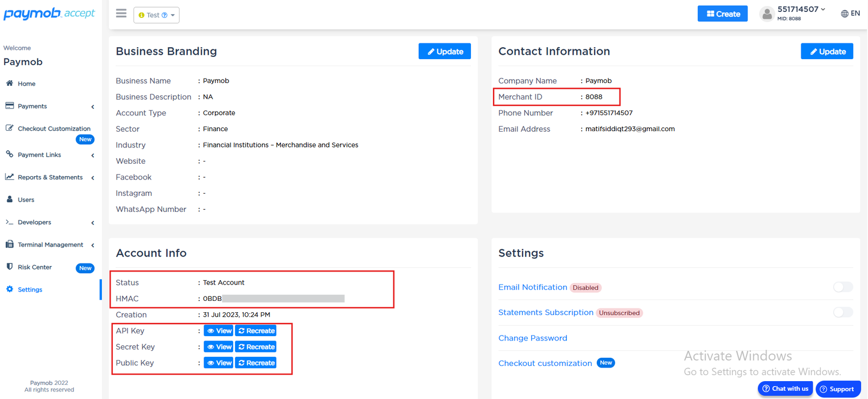Image resolution: width=868 pixels, height=399 pixels.
Task: Expand the Reports & Statements chevron
Action: point(93,178)
